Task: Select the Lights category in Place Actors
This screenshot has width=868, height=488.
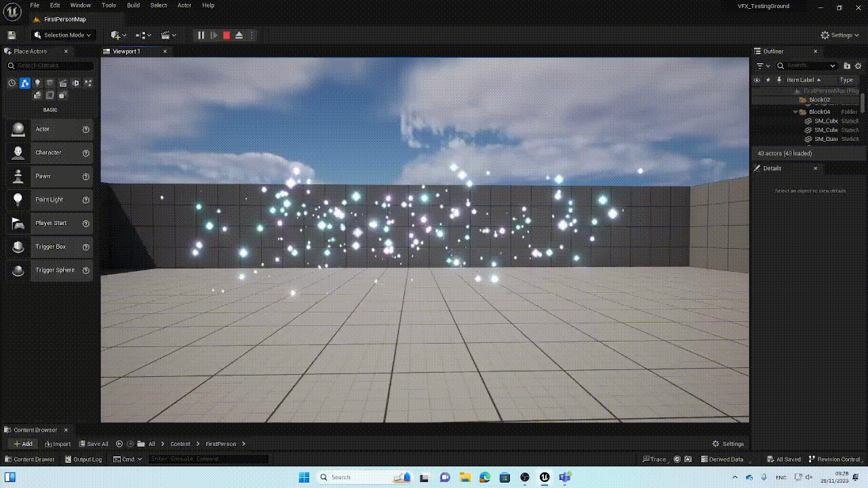Action: pyautogui.click(x=37, y=83)
